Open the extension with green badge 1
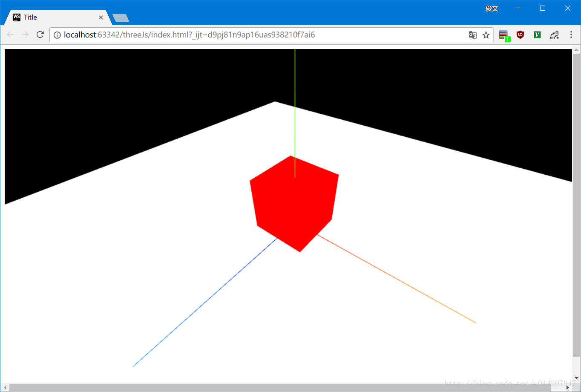 (504, 35)
